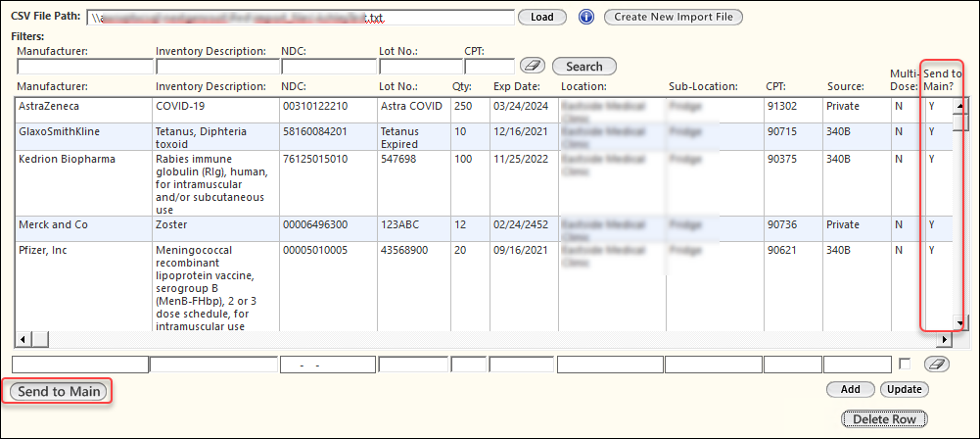
Task: Click the blue information icon
Action: pyautogui.click(x=585, y=17)
